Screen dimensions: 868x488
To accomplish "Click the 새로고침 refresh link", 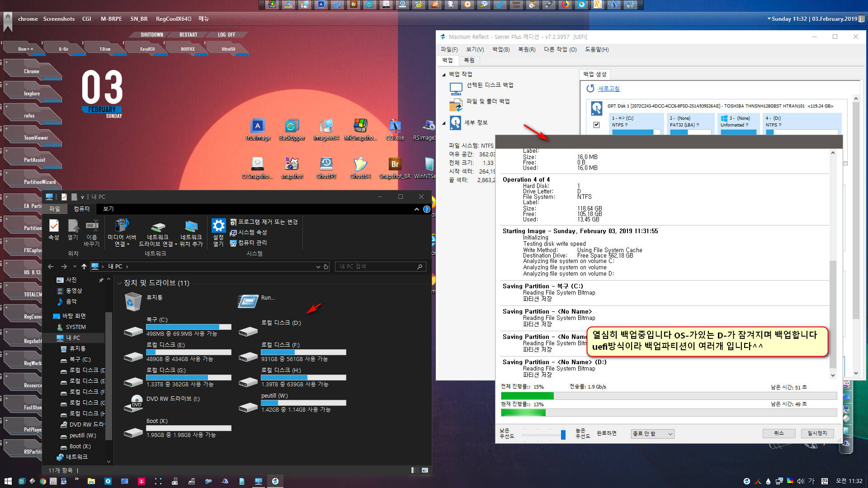I will click(x=609, y=89).
